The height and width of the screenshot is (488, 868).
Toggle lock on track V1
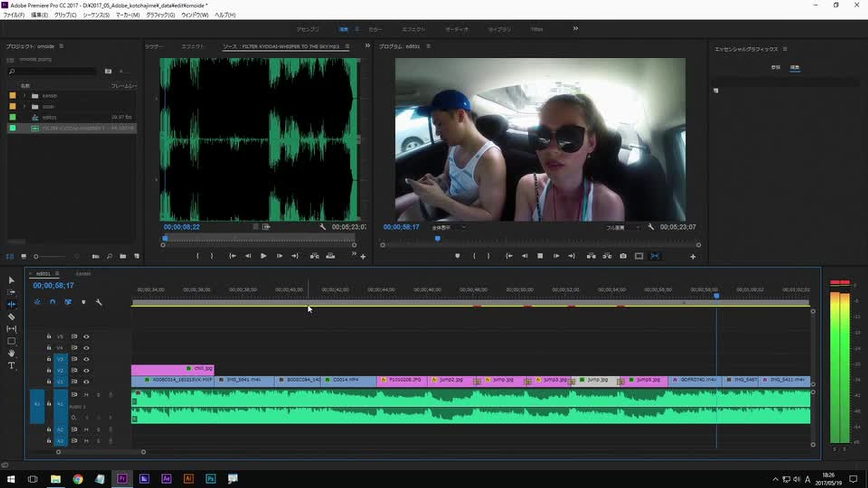(49, 382)
